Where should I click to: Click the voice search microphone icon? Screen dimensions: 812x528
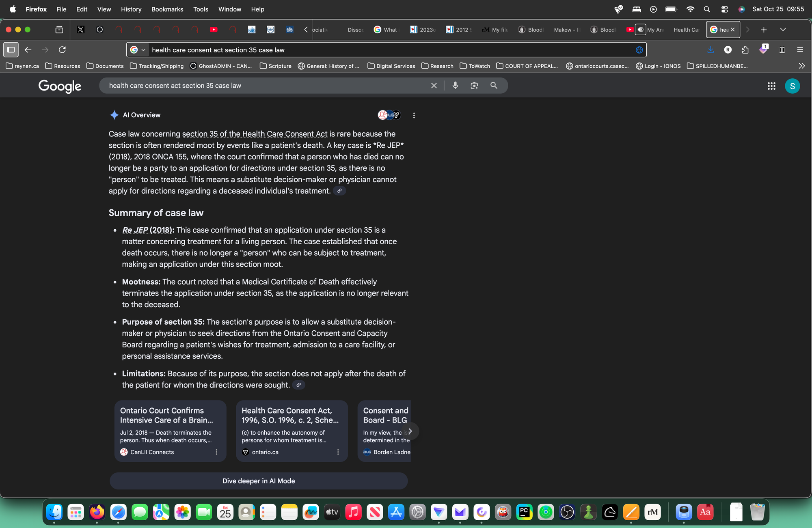455,86
